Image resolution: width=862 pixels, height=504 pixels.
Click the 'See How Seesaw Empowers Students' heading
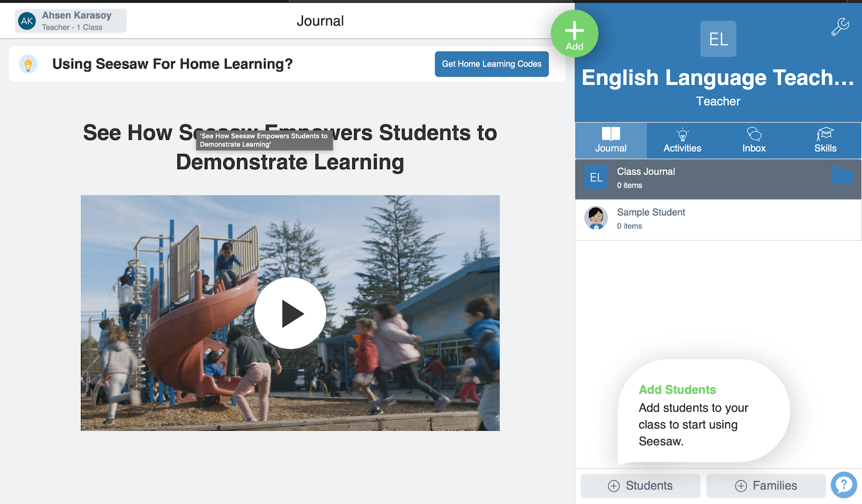[x=290, y=148]
